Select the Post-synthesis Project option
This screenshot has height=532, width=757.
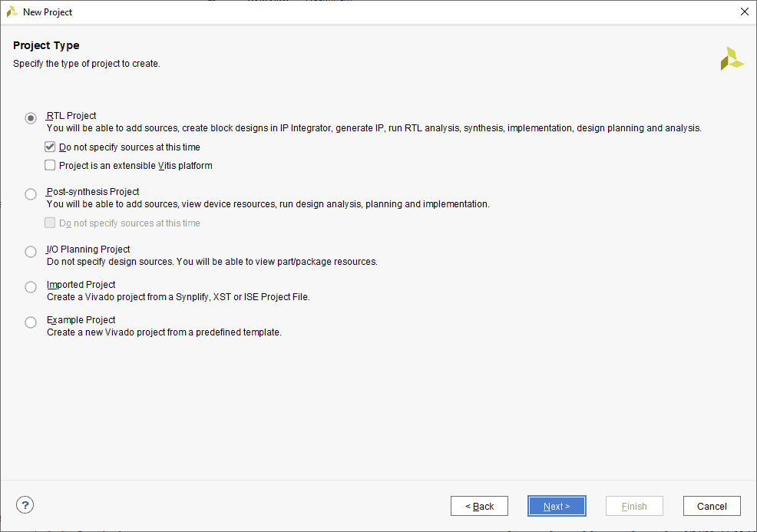[x=31, y=194]
